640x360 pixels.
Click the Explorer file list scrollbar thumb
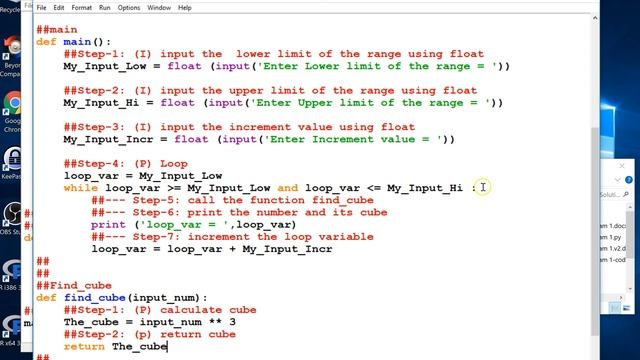tap(630, 235)
